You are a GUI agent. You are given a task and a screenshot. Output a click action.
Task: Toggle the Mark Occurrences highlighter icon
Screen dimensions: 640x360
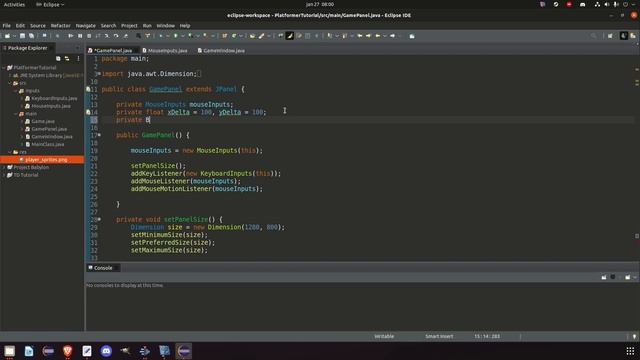289,36
